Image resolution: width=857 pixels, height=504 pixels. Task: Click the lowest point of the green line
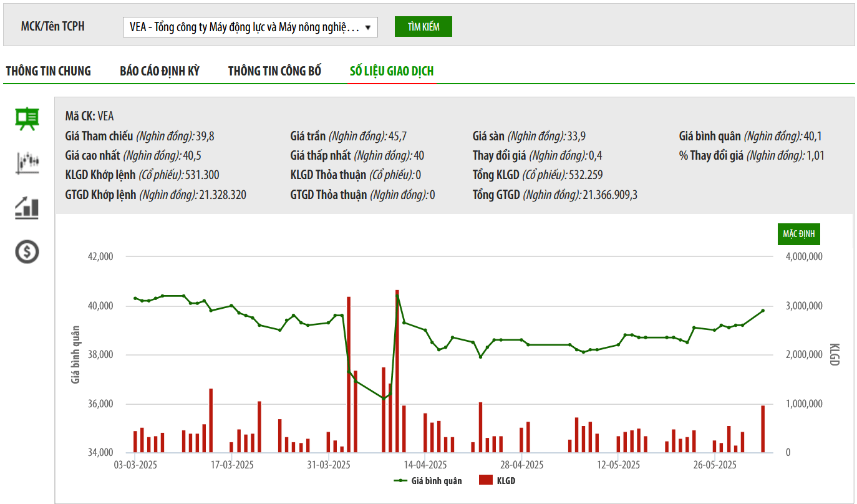(x=383, y=398)
